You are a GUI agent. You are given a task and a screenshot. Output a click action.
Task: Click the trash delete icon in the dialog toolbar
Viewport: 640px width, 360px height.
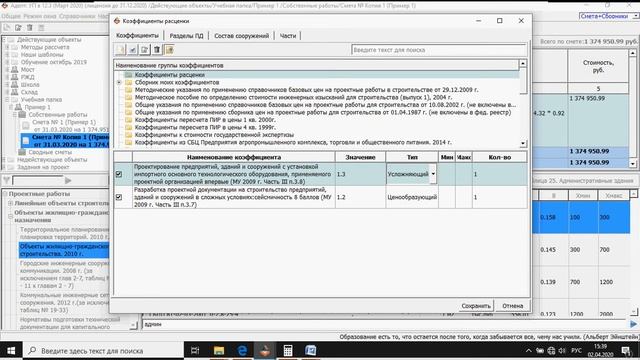(x=157, y=50)
